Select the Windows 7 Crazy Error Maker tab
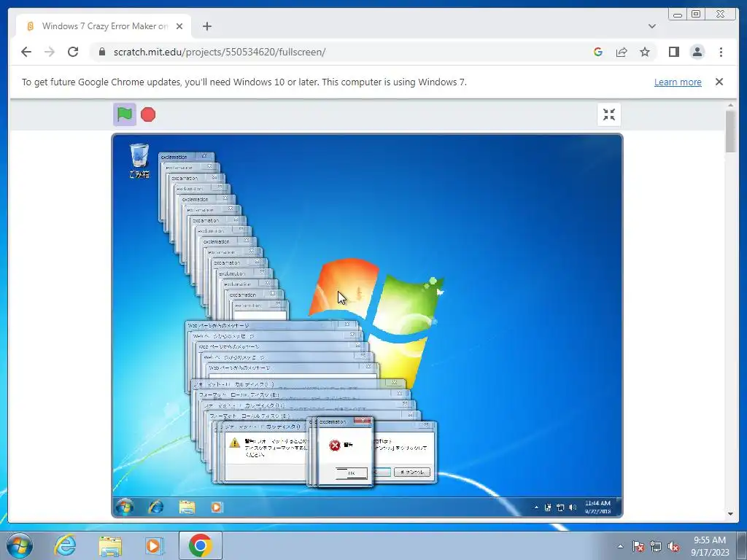The width and height of the screenshot is (747, 560). 104,26
